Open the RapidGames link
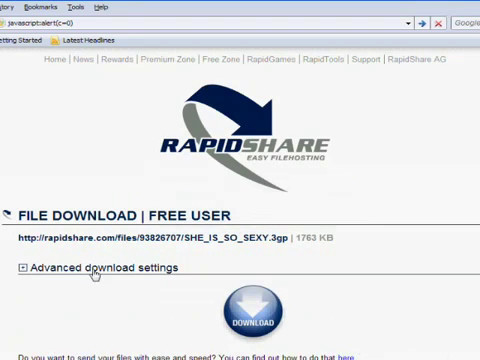480x360 pixels. coord(271,59)
